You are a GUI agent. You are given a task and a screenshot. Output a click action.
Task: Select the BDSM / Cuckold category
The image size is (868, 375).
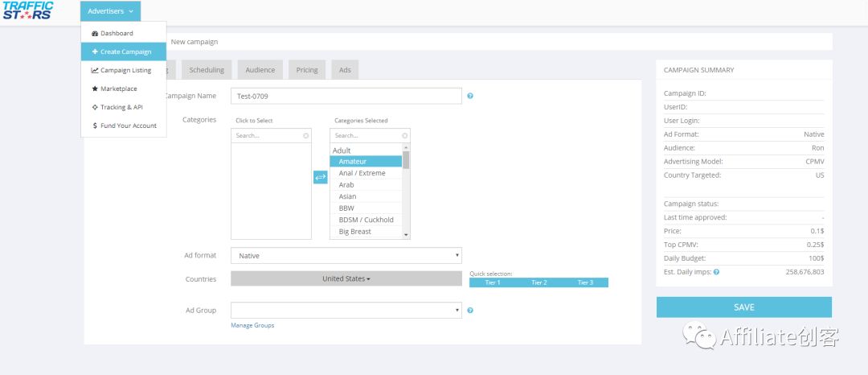click(x=366, y=220)
